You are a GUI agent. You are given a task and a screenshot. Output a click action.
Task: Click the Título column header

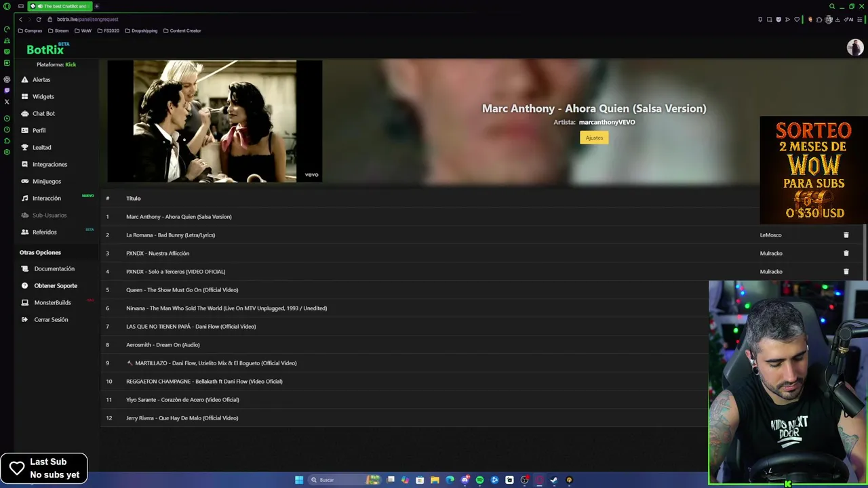coord(134,199)
